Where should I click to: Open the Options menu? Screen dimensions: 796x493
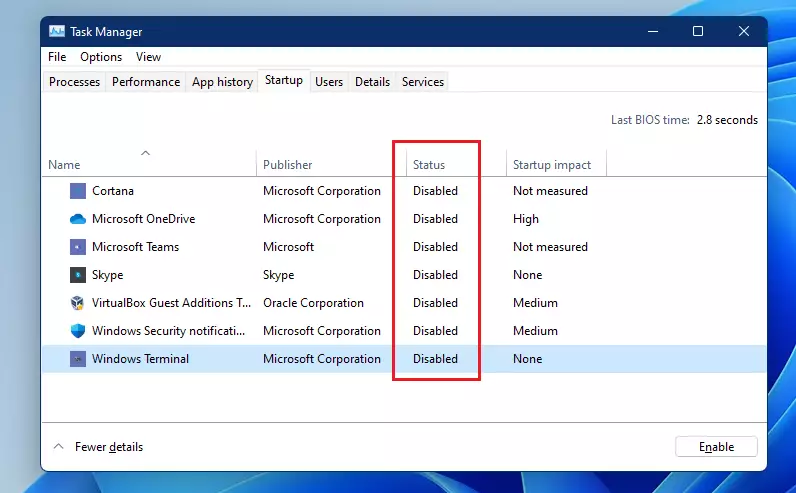pos(101,57)
